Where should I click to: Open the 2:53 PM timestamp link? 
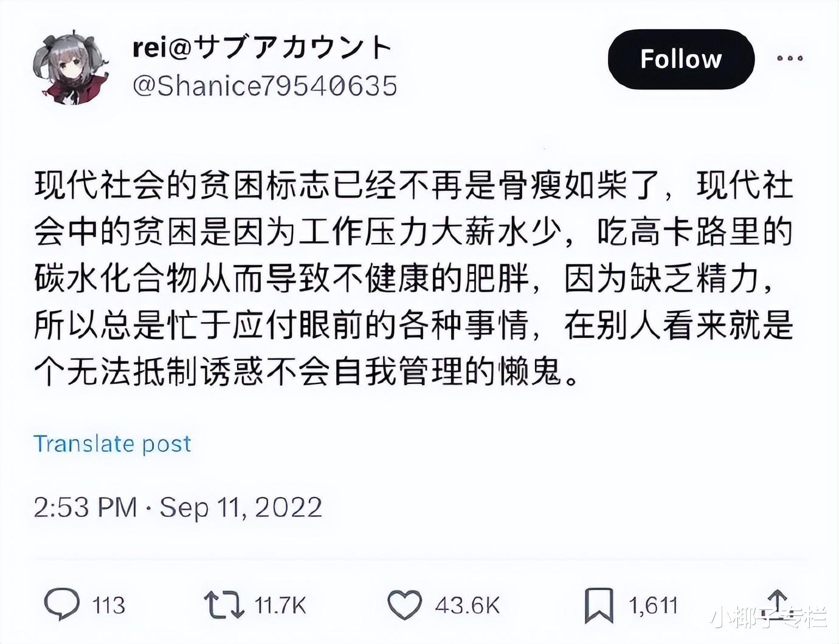(x=85, y=507)
